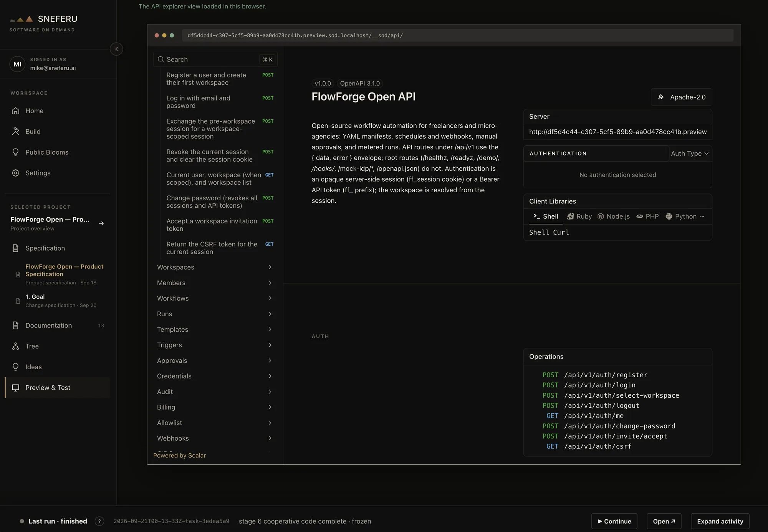Click the project overview arrow icon
The image size is (768, 532).
[x=101, y=223]
